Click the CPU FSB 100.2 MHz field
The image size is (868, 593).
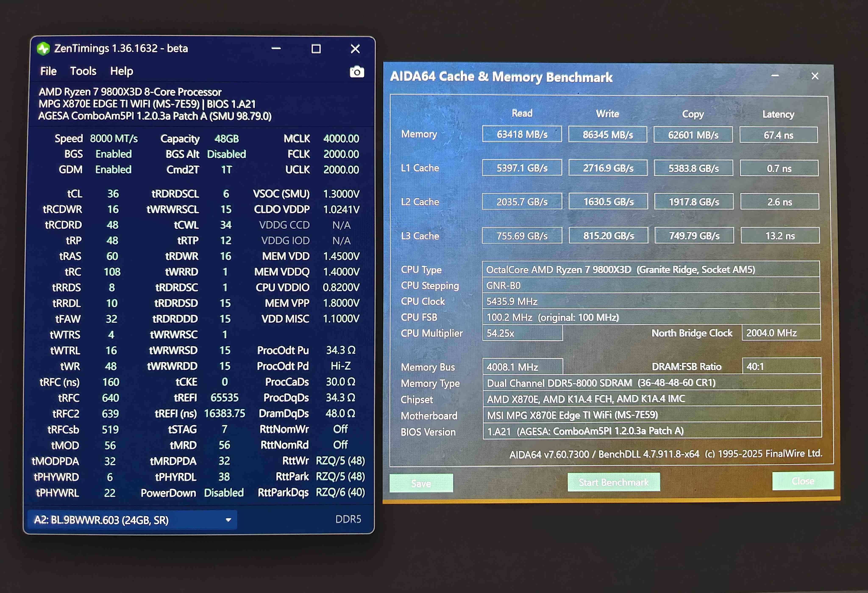pyautogui.click(x=651, y=317)
